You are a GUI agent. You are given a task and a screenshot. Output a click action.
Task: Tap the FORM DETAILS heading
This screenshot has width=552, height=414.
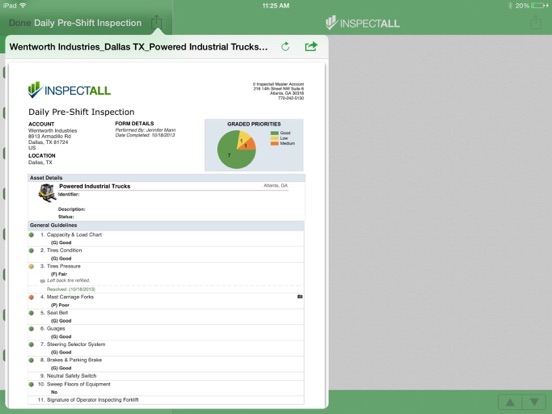tap(134, 124)
